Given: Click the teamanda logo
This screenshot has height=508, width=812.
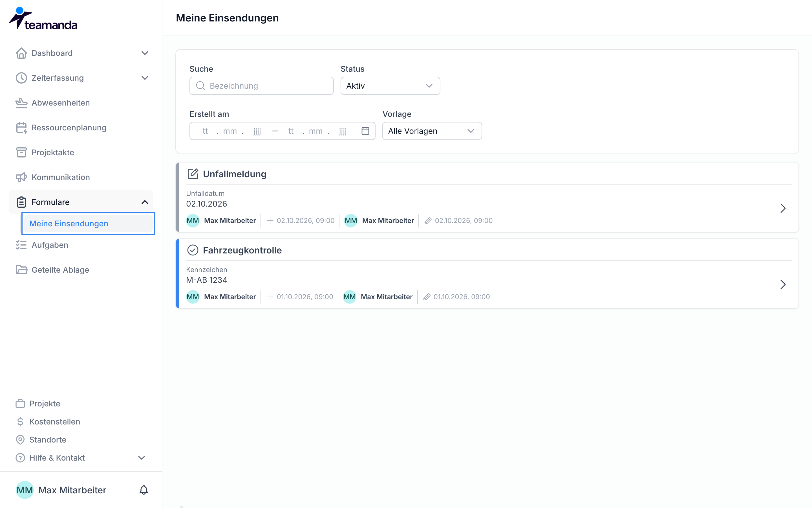Looking at the screenshot, I should (x=43, y=18).
